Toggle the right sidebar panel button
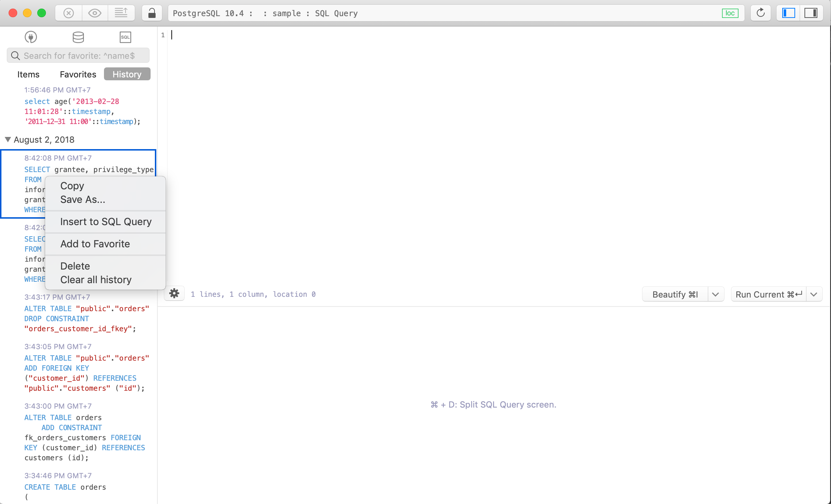831x504 pixels. [x=811, y=13]
